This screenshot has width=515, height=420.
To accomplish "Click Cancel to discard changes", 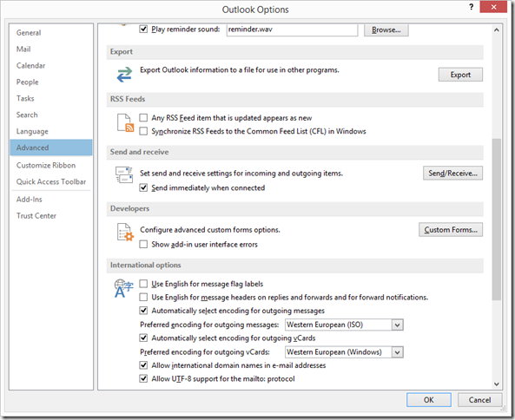I will (479, 400).
